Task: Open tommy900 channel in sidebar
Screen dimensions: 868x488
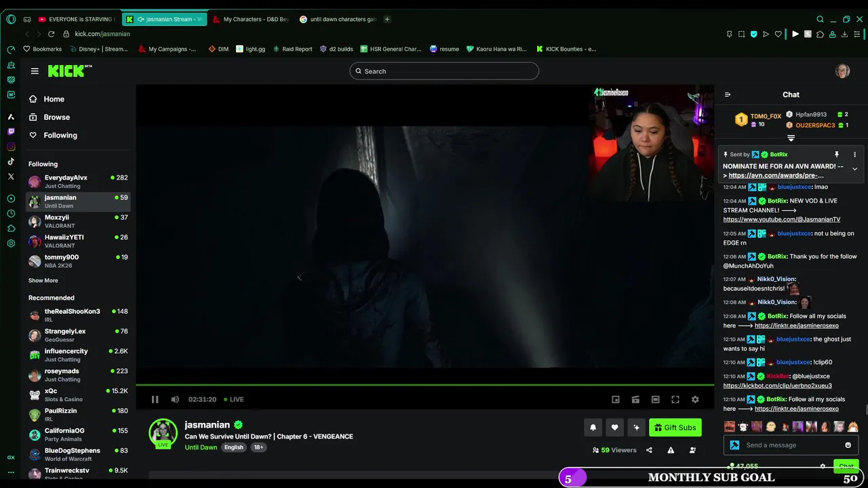Action: (78, 261)
